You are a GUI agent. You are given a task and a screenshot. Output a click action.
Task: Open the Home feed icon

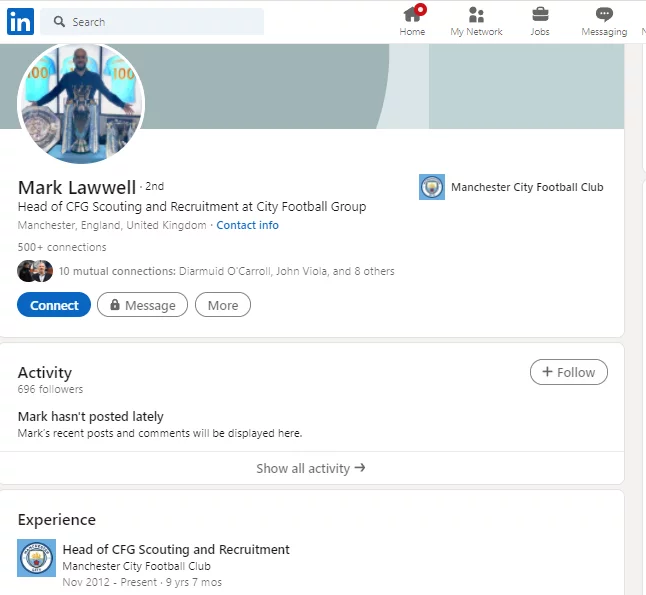(412, 15)
